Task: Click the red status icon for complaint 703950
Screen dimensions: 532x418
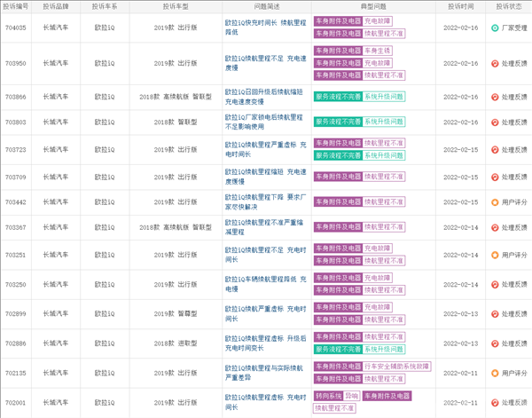Action: (495, 63)
